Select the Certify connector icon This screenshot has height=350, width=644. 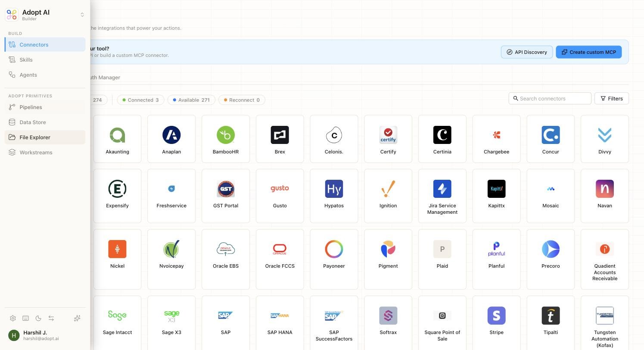(388, 135)
